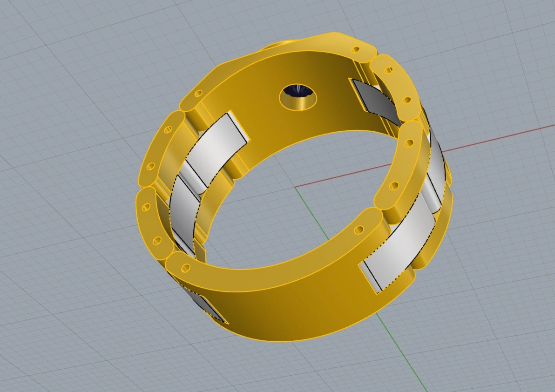Click the dark panel at the ring's bottom-left edge
This screenshot has height=392, width=555.
(210, 307)
